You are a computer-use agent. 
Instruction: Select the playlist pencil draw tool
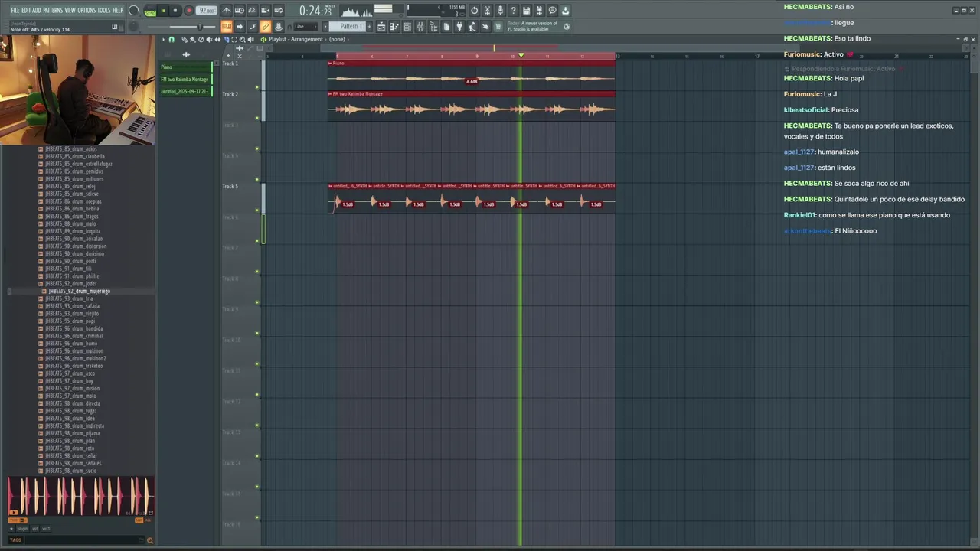[185, 39]
